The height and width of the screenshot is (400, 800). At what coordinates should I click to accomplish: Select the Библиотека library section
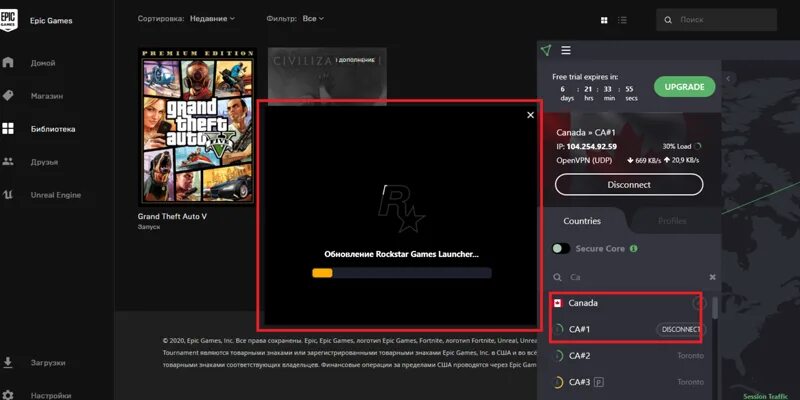pos(53,129)
